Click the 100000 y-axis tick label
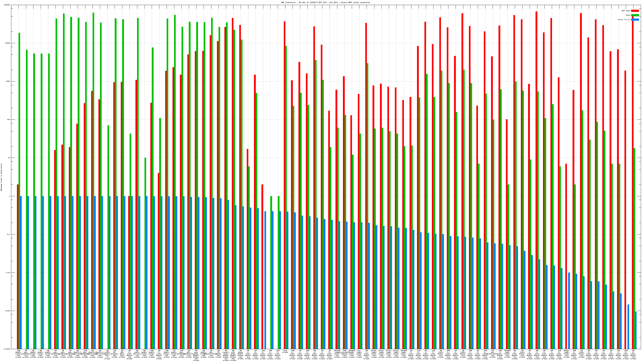Screen dimensions: 644x362 pyautogui.click(x=7, y=5)
